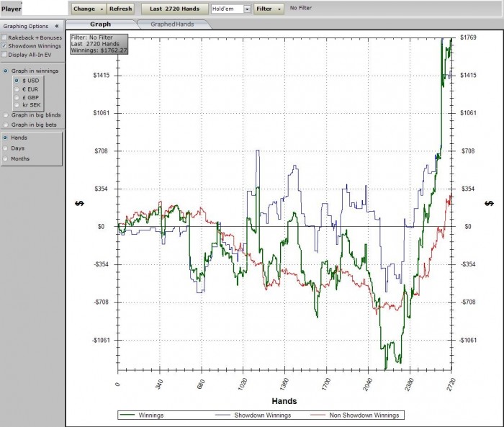Click Showdown Winnings legend entry
This screenshot has height=427, width=504.
click(253, 415)
